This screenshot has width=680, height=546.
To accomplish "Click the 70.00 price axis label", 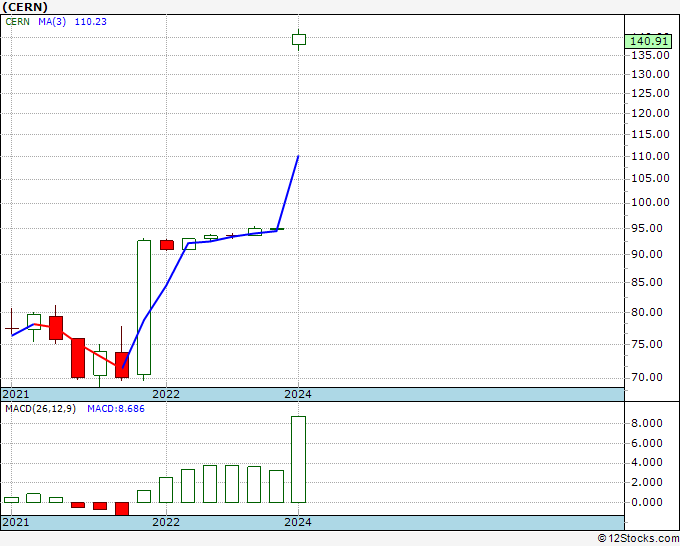I will click(x=653, y=377).
